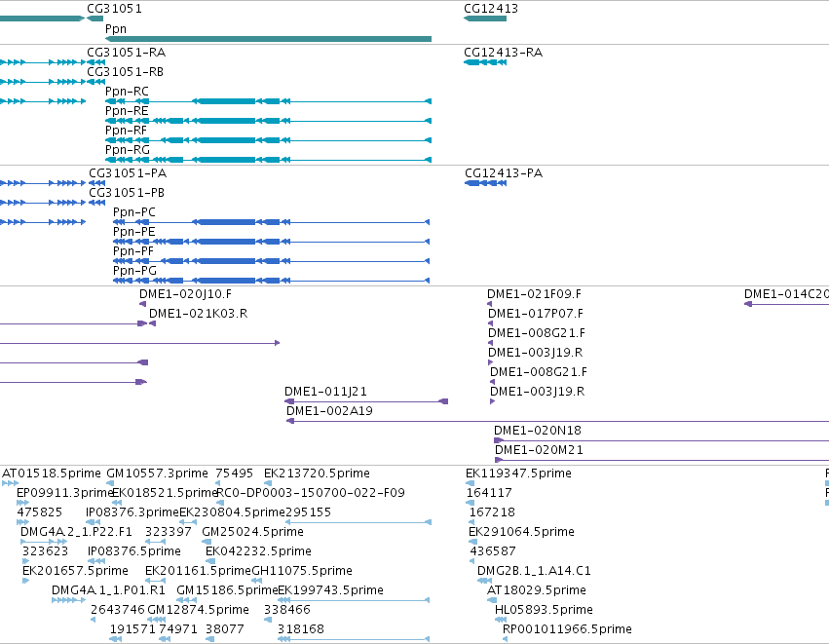Viewport: 829px width, 644px height.
Task: Select the DMG2B.1_1.A14.C1 label
Action: (534, 572)
